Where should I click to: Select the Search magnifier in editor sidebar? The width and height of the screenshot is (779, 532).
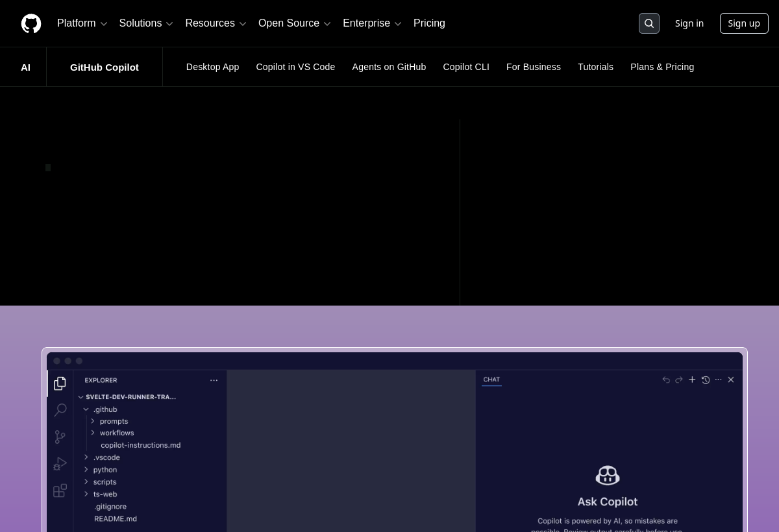point(60,410)
